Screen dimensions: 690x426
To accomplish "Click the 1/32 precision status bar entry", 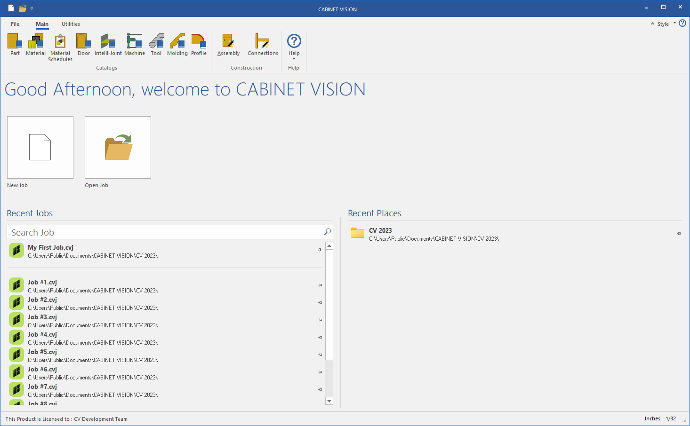I will (671, 419).
